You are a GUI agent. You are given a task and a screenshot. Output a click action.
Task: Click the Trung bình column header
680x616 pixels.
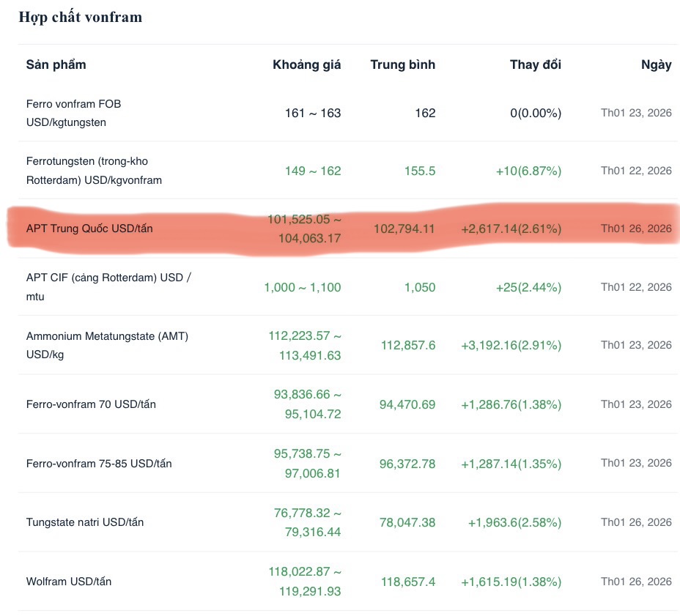coord(402,64)
